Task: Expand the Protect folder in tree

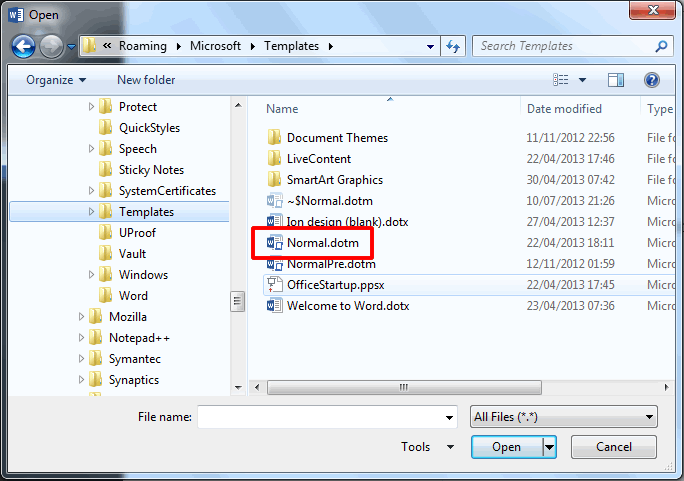Action: point(91,106)
